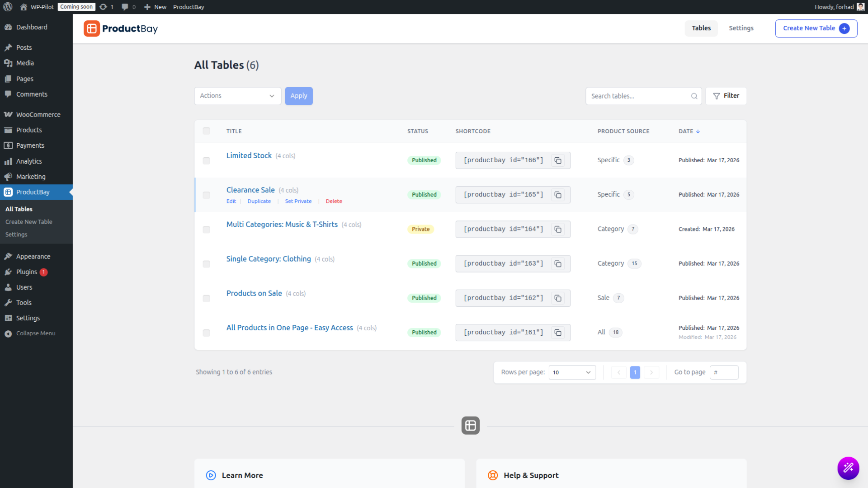Open the purple assistant wand button
The width and height of the screenshot is (868, 488).
click(848, 468)
